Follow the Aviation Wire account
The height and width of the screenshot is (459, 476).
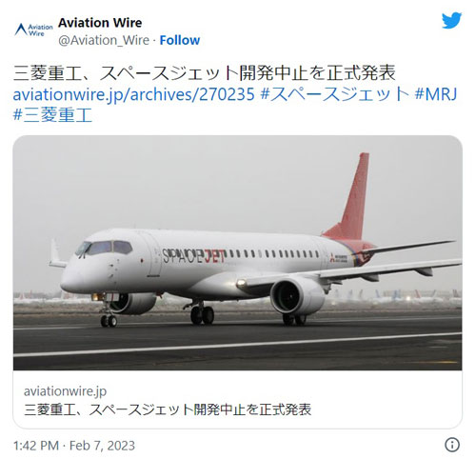tap(180, 40)
